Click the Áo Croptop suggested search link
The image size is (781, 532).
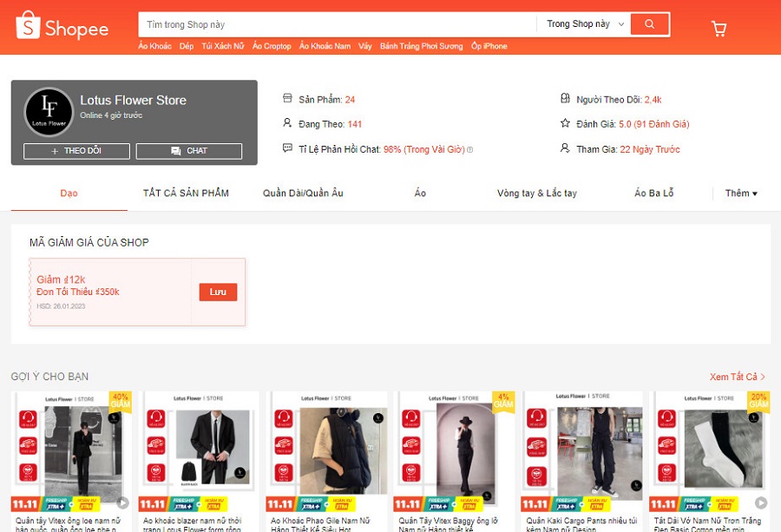pyautogui.click(x=272, y=46)
